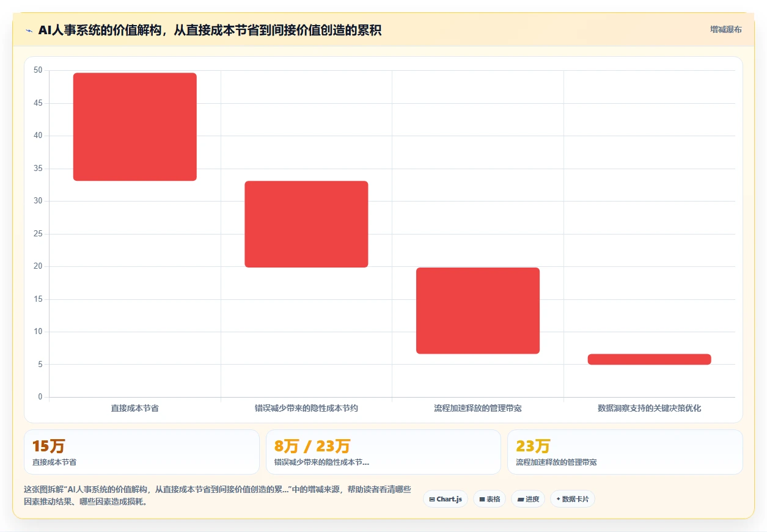This screenshot has width=767, height=532.
Task: Open the 8万 / 23万 data card
Action: [383, 452]
